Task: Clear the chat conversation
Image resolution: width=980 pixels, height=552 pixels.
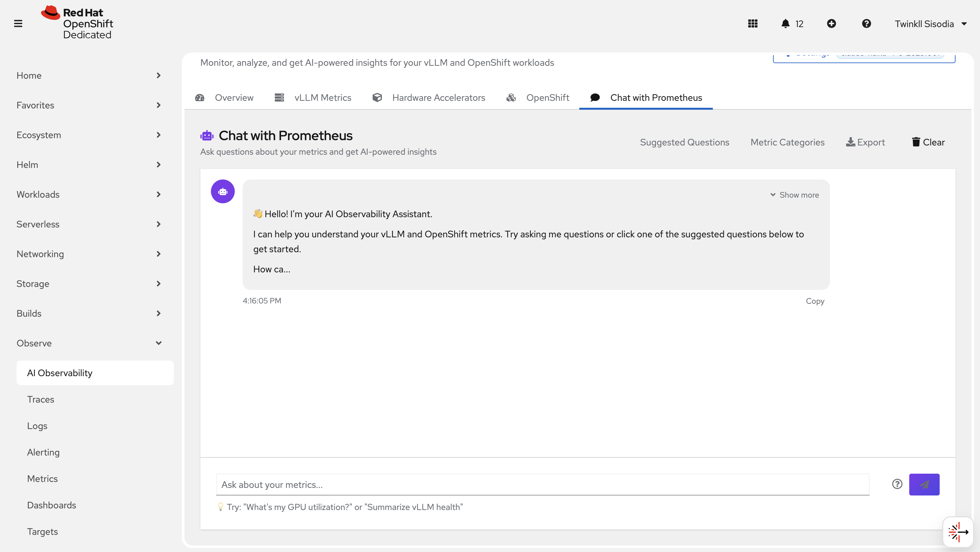Action: click(927, 142)
